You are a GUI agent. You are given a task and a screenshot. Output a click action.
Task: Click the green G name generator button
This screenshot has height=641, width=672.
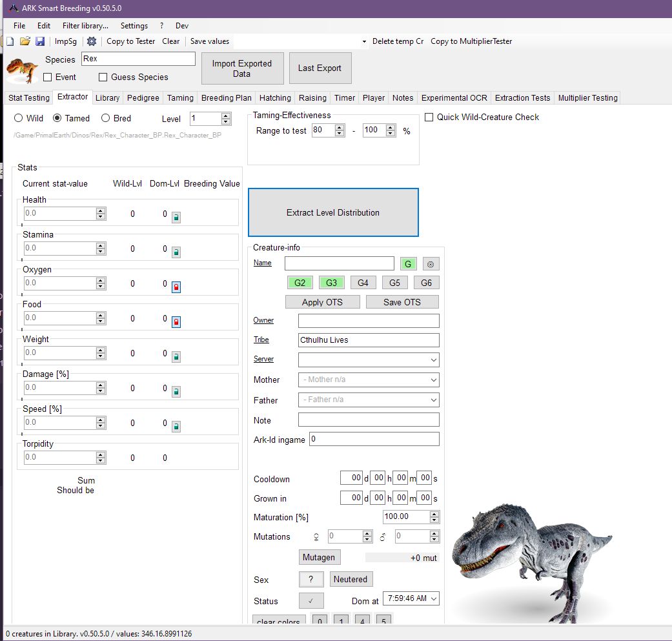click(x=408, y=264)
